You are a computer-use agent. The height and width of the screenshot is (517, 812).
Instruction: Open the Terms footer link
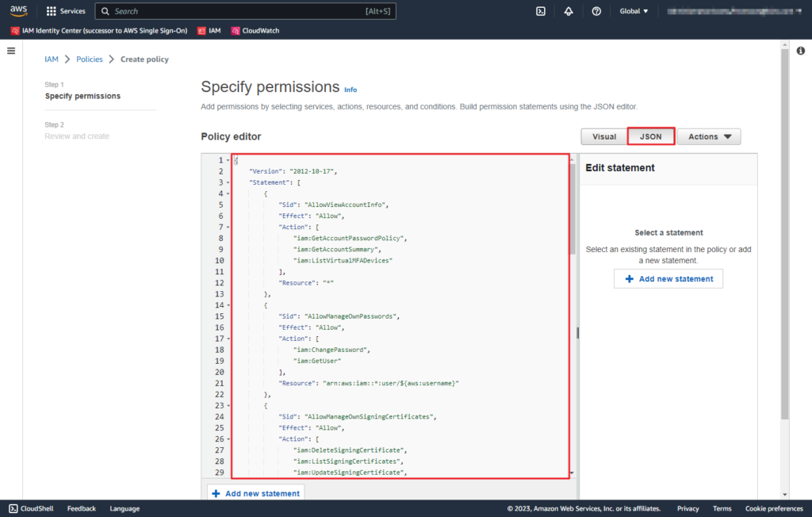click(x=722, y=509)
